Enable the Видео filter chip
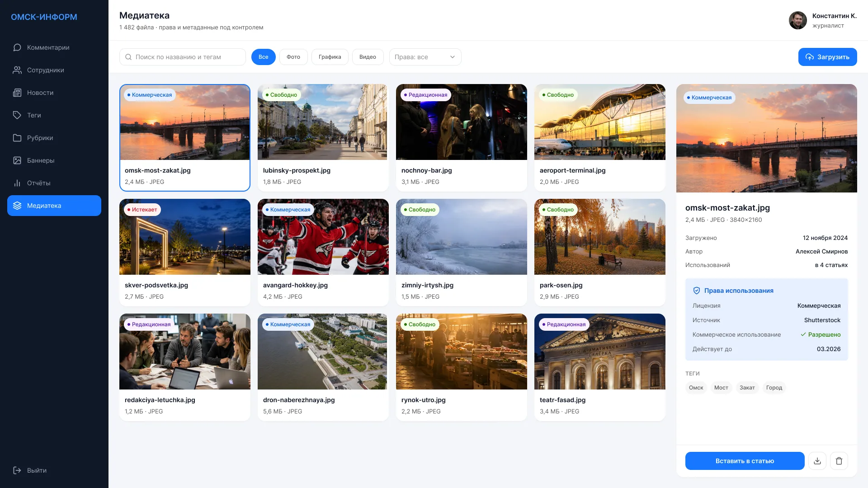Viewport: 868px width, 488px height. (x=368, y=57)
